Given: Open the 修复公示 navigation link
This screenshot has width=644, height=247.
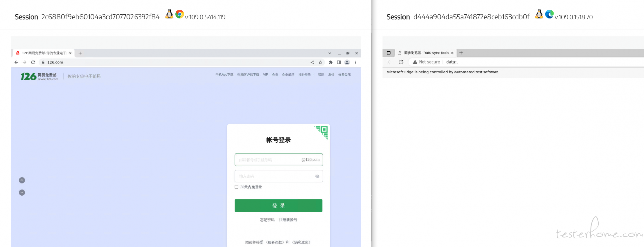Looking at the screenshot, I should coord(344,75).
